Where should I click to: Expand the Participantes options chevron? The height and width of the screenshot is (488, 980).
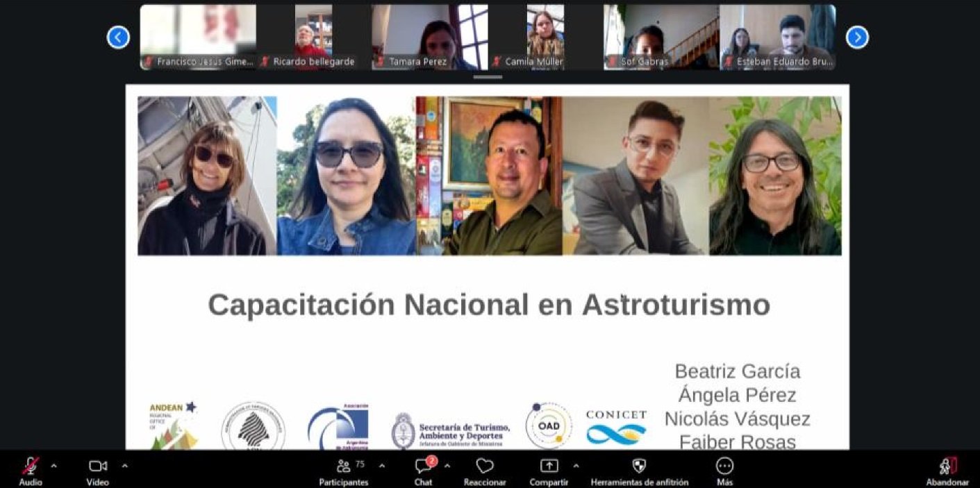[381, 466]
